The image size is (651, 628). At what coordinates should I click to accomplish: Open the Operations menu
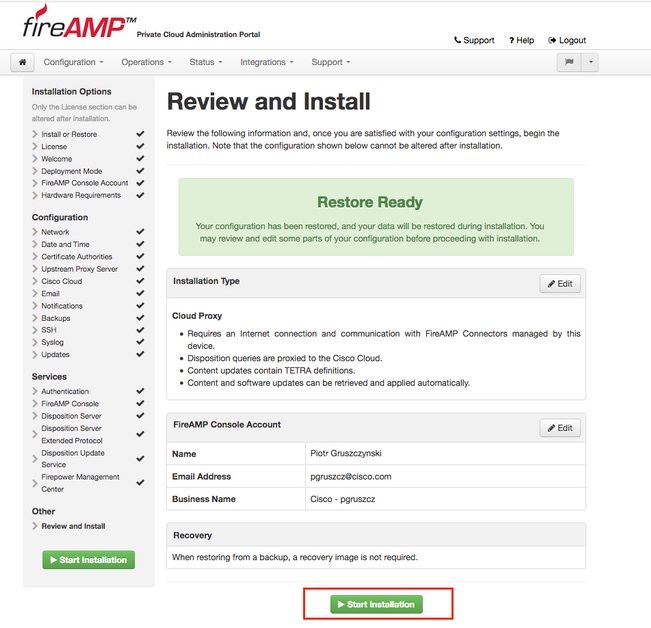coord(146,62)
